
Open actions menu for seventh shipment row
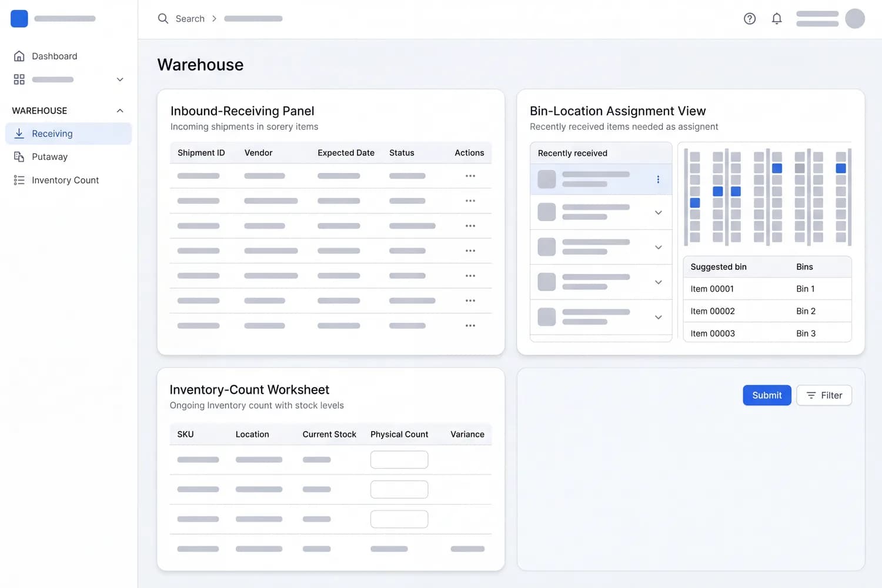[x=470, y=326]
